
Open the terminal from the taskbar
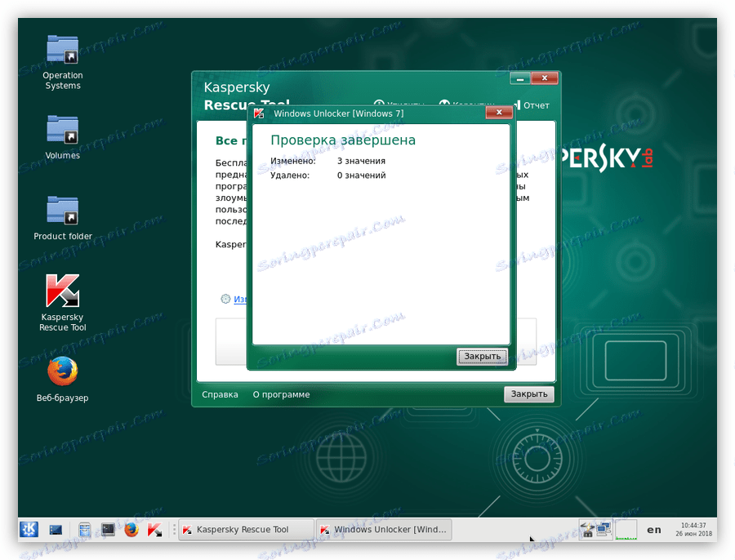click(x=107, y=529)
